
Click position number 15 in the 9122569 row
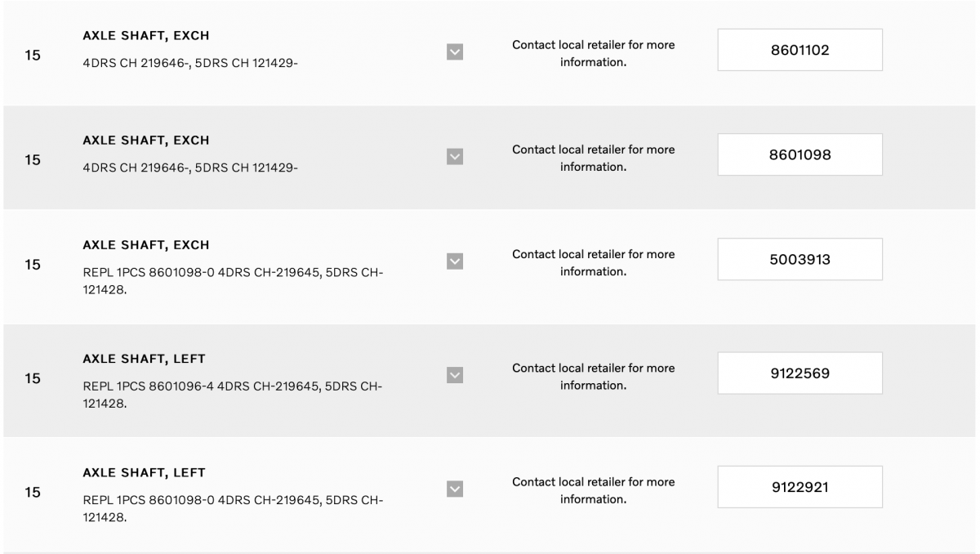33,379
